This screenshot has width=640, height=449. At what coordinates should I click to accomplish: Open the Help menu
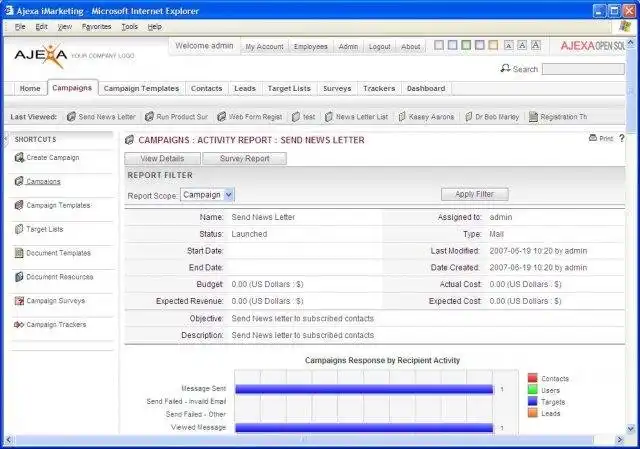pyautogui.click(x=155, y=27)
